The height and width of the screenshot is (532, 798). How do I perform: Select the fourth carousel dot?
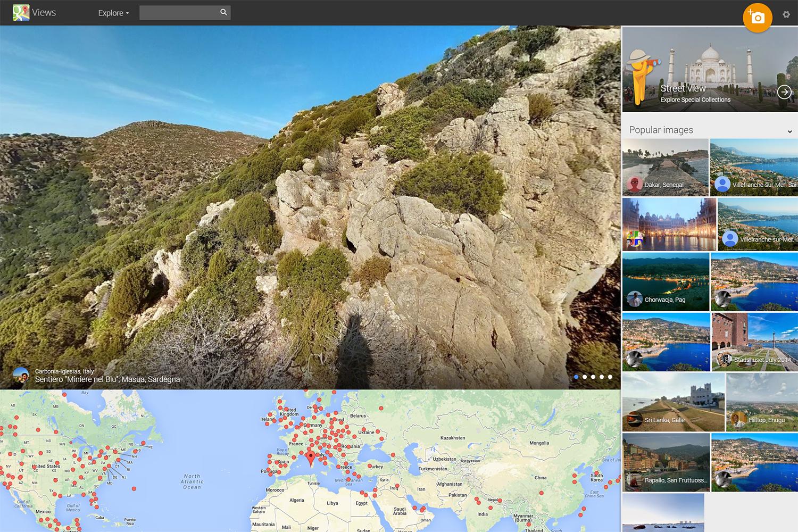[602, 377]
